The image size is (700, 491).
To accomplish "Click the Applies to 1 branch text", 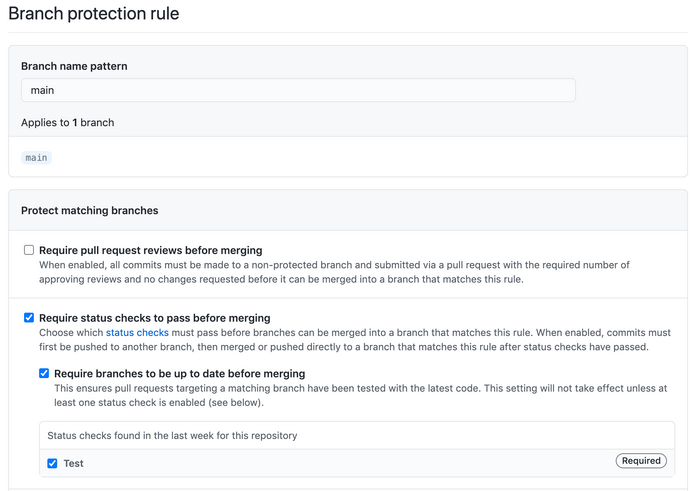I will (x=68, y=123).
